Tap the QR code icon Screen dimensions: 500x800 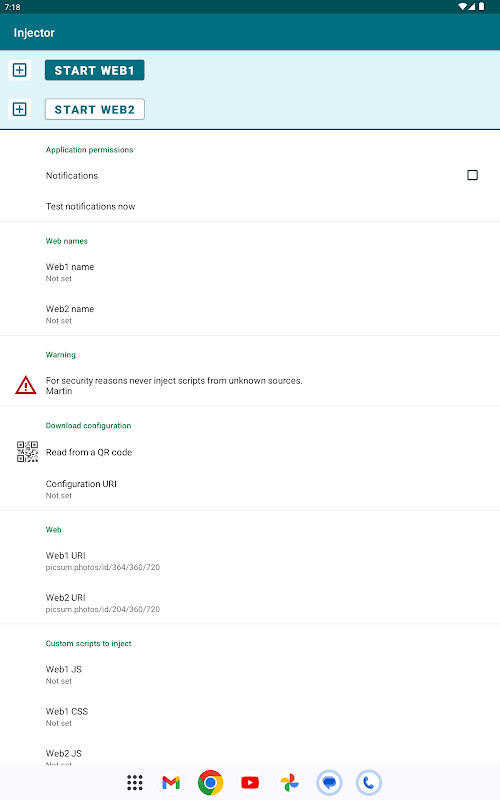[x=27, y=452]
